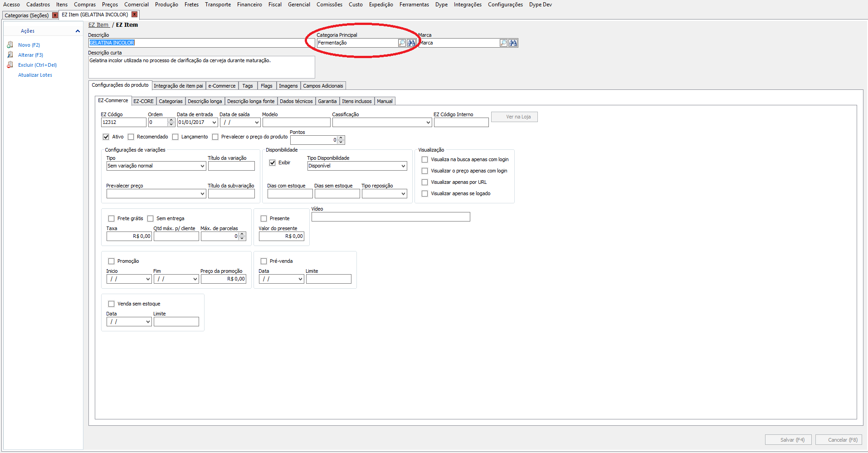Image resolution: width=868 pixels, height=453 pixels.
Task: Expand the Cassificação dropdown
Action: 428,123
